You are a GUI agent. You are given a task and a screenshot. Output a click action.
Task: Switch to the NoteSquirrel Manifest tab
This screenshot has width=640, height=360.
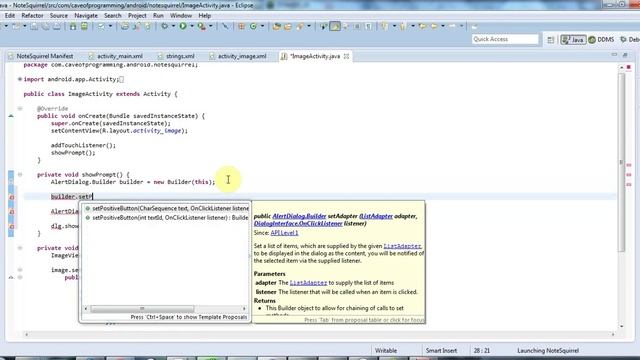click(40, 56)
